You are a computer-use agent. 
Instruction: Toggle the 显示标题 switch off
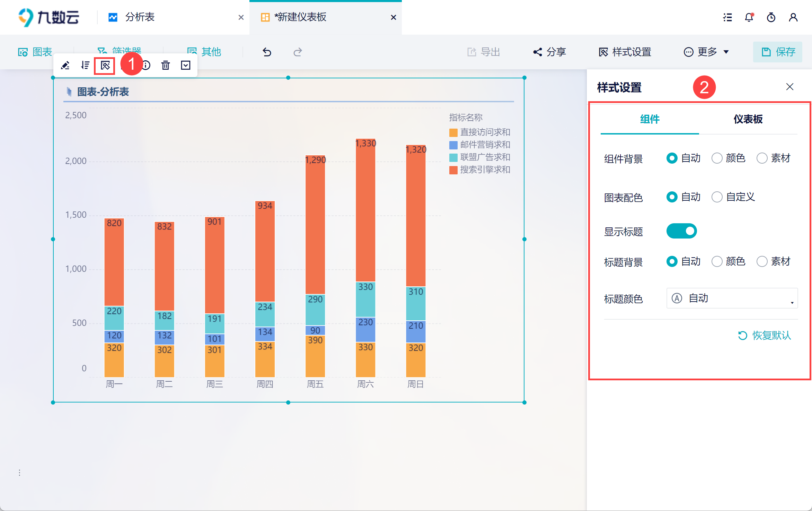click(x=681, y=231)
